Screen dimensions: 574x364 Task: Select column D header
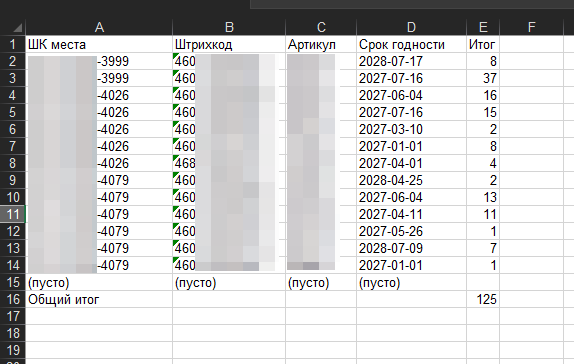tap(411, 27)
